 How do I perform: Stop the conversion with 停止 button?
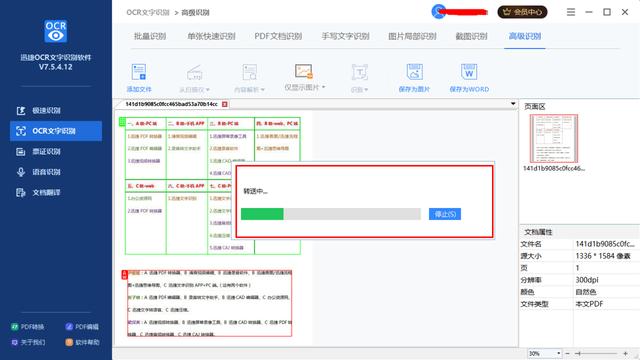pyautogui.click(x=445, y=214)
